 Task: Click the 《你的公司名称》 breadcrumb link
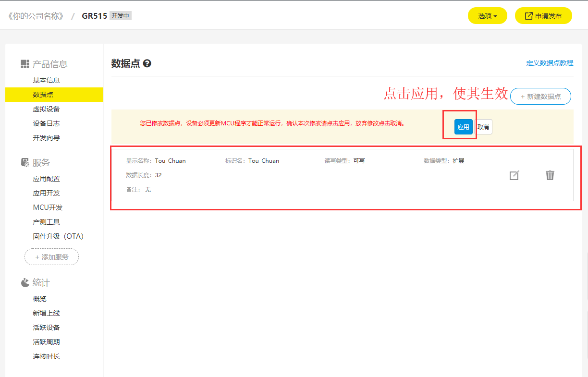[x=35, y=16]
